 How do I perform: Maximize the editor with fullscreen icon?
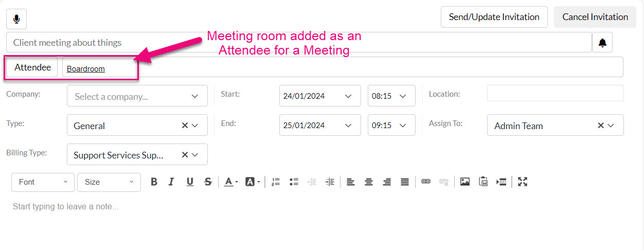[x=523, y=182]
